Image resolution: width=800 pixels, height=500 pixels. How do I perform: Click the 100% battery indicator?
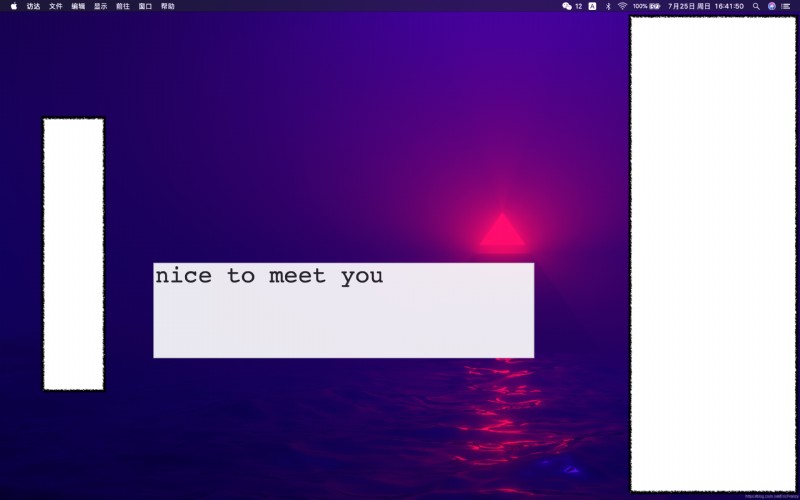coord(646,6)
